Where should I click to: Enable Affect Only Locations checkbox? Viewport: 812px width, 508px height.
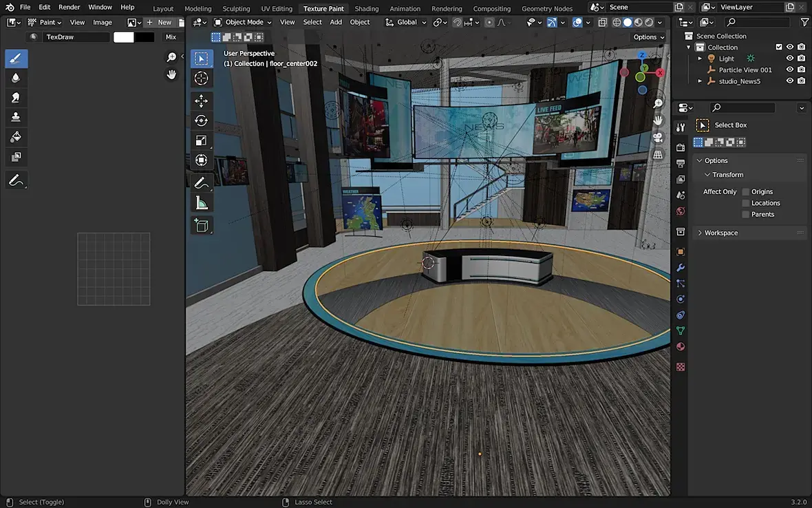(746, 203)
